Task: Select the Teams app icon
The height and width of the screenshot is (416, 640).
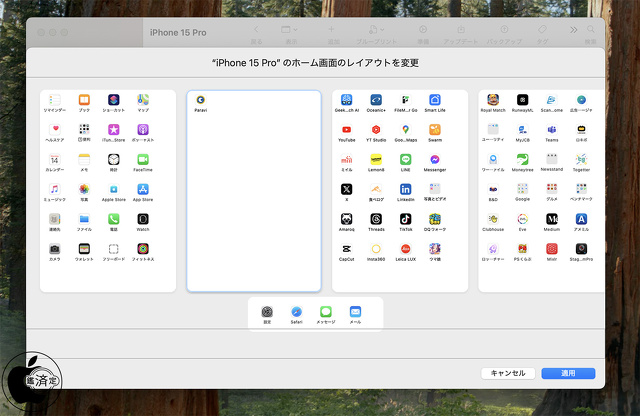Action: [x=551, y=130]
